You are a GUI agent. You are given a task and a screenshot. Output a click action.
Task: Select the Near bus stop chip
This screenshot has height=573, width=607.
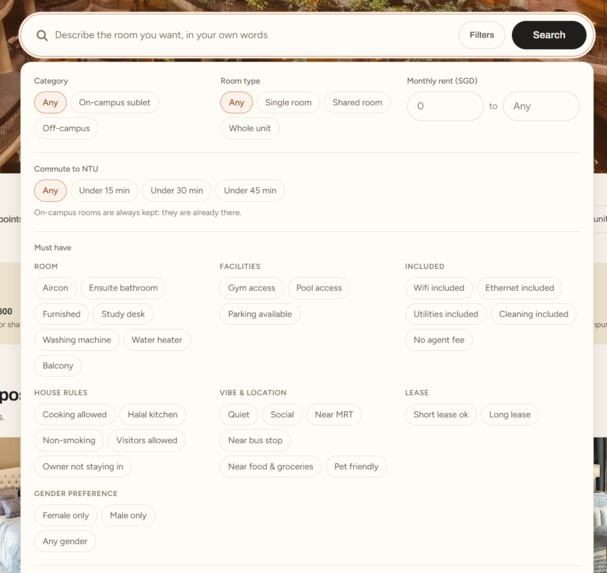pos(255,441)
